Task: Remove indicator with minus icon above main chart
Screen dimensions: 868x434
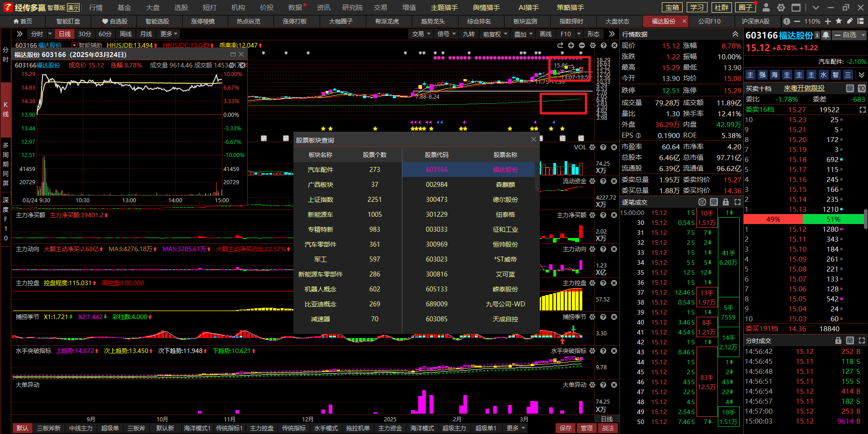Action: (x=582, y=45)
